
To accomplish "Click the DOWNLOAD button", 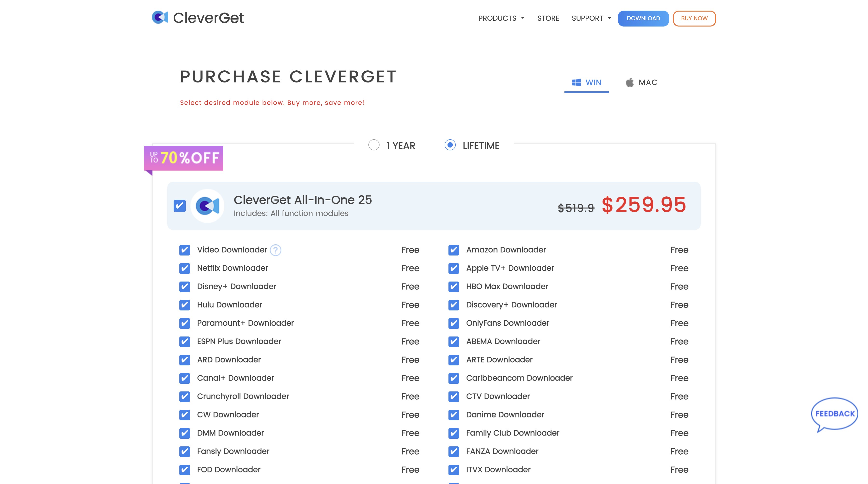I will tap(643, 18).
